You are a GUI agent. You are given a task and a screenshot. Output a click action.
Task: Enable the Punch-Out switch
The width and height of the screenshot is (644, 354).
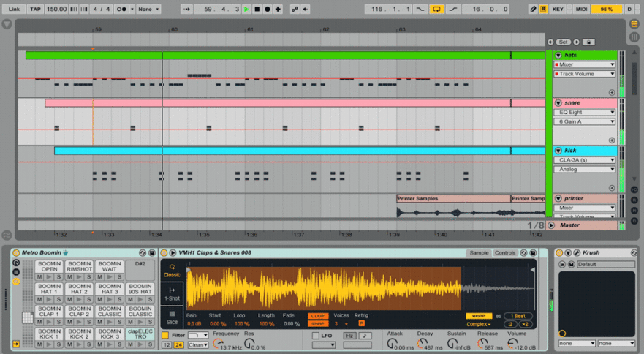(x=453, y=9)
